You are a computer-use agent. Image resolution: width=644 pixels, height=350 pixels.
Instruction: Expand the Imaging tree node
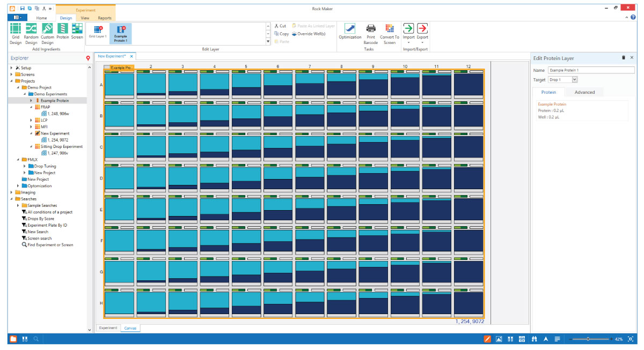(x=11, y=192)
